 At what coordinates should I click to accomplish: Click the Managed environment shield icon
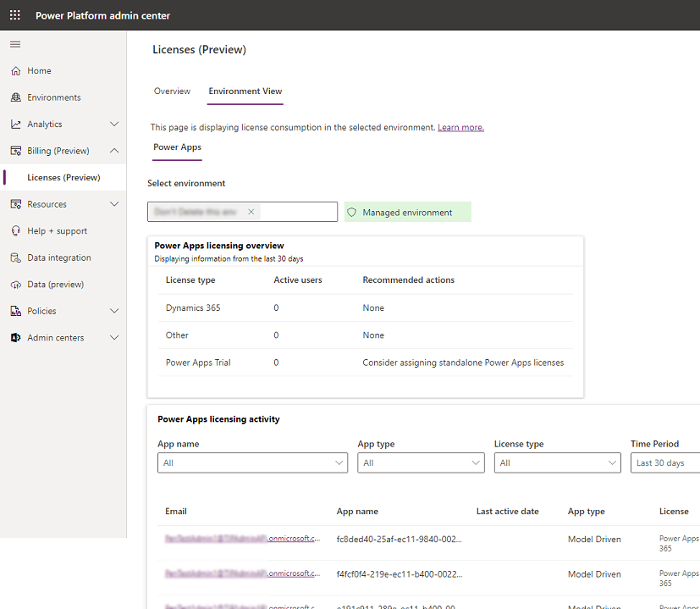click(352, 213)
